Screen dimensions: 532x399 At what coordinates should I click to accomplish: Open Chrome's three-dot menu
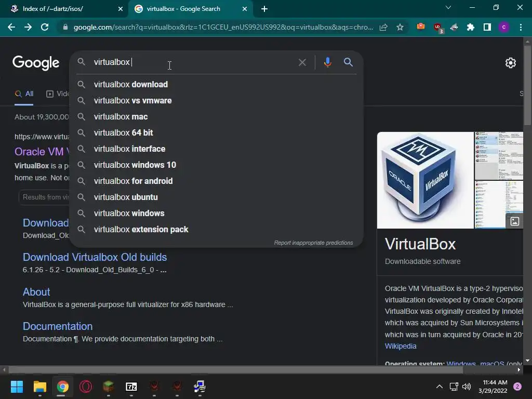(521, 27)
